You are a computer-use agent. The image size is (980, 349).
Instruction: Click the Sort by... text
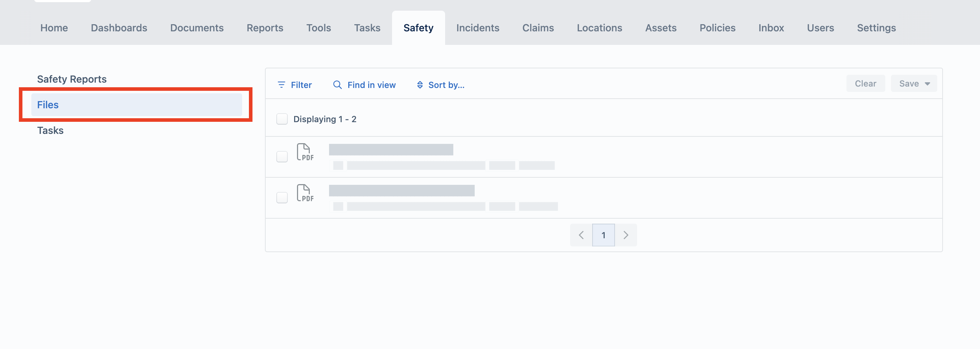[x=446, y=85]
